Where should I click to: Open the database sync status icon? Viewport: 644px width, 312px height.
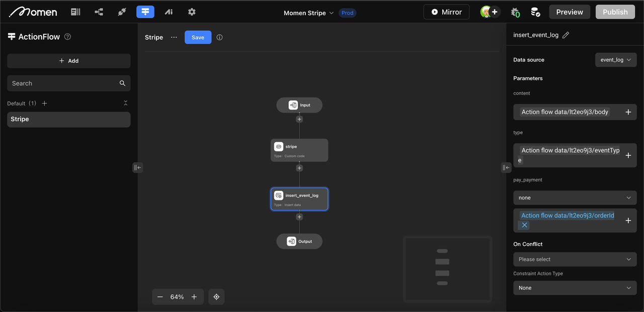pos(535,12)
